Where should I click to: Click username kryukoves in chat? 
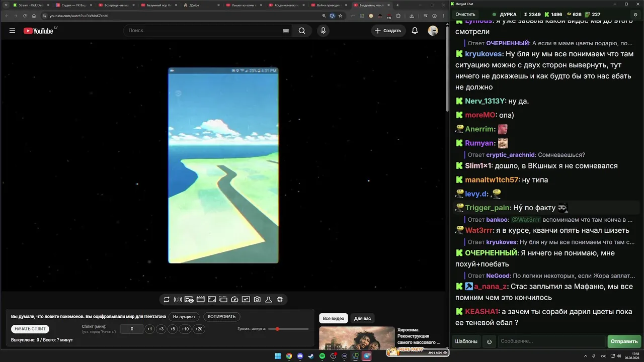tap(484, 54)
